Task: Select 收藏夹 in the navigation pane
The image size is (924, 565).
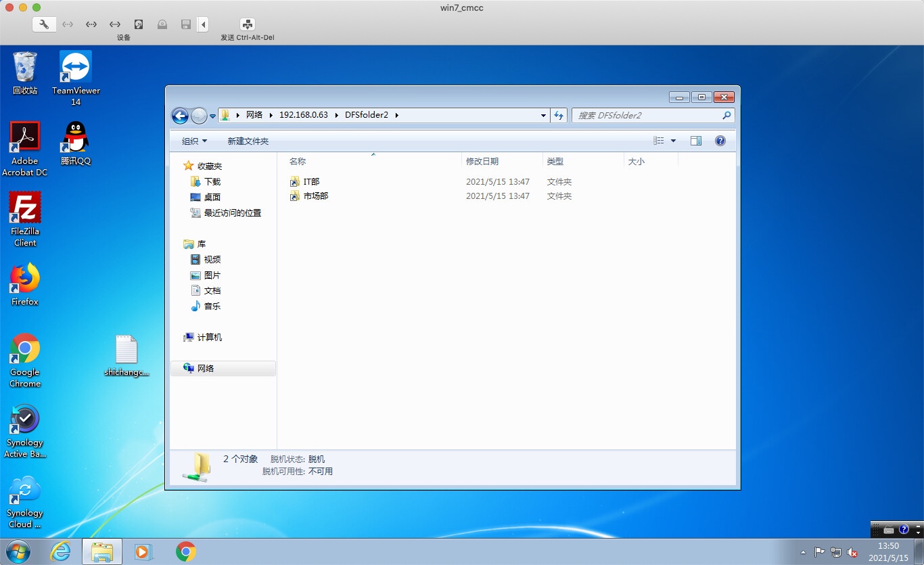Action: (209, 166)
